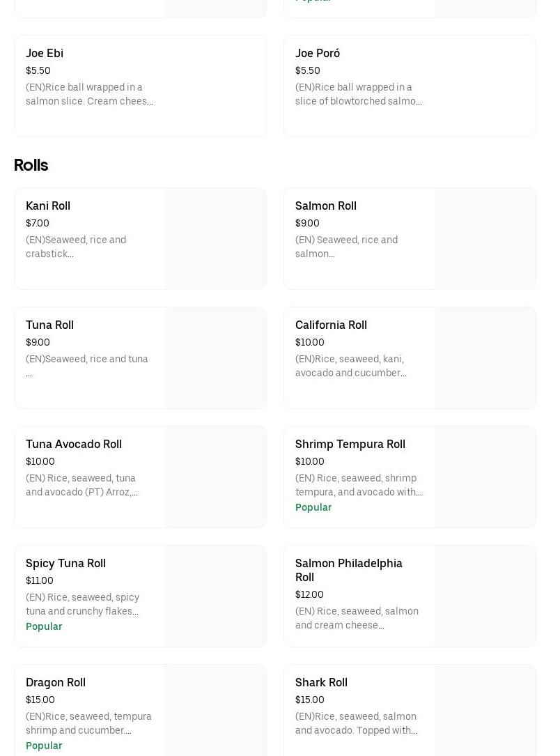Choose the Shrimp Tempura Roll title

tap(350, 445)
